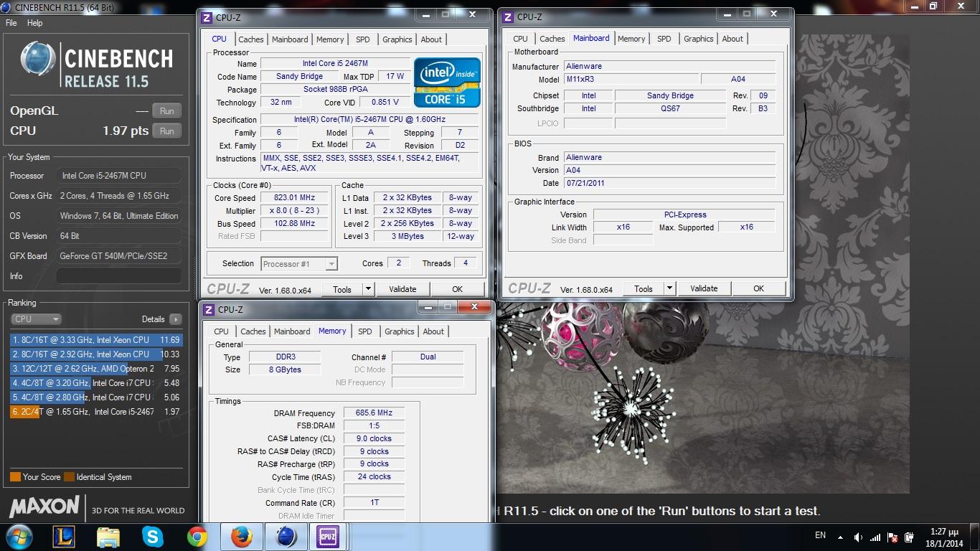Select Mainboard tab in Memory window
980x551 pixels.
pos(292,331)
